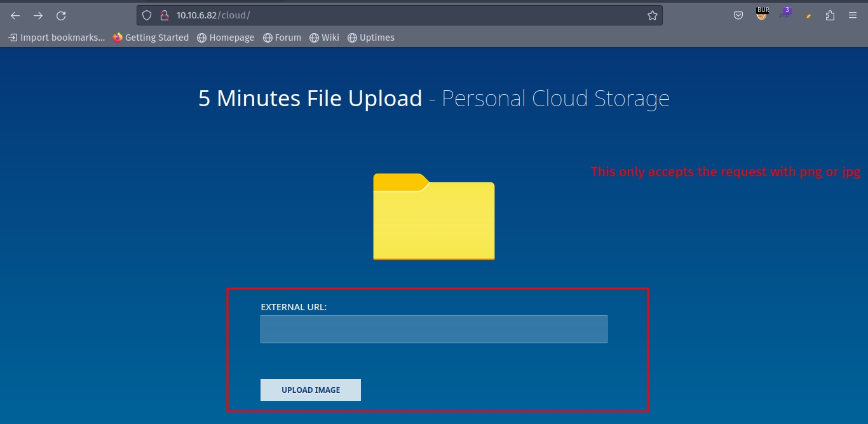Show insecure connection padlock info
Image resolution: width=868 pixels, height=424 pixels.
[x=163, y=16]
